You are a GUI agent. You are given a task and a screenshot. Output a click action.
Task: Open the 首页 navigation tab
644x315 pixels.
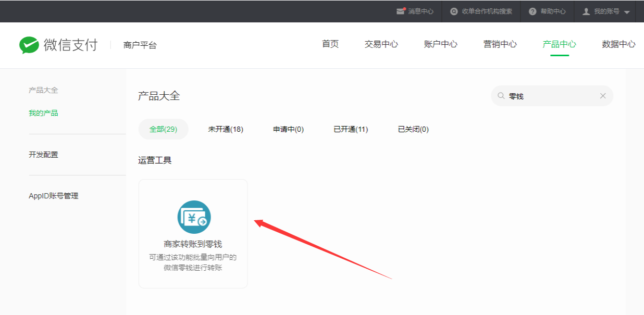tap(330, 44)
